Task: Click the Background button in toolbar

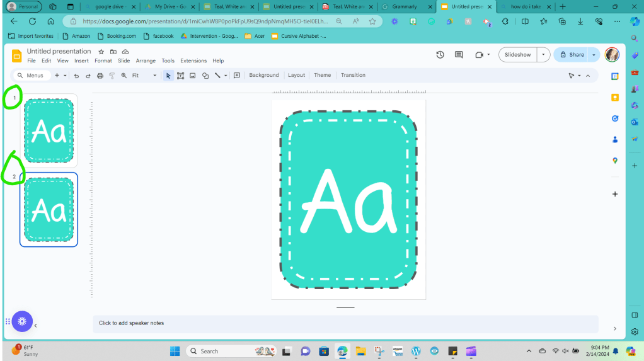Action: pos(263,75)
